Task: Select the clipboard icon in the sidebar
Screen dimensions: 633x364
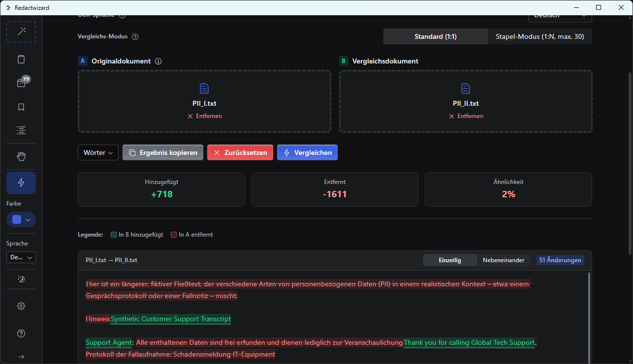Action: [21, 60]
